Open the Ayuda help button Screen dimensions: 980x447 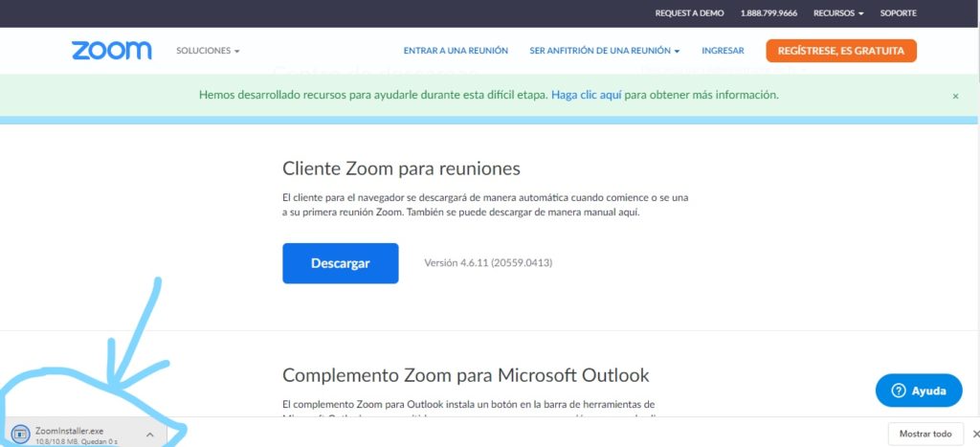tap(919, 391)
